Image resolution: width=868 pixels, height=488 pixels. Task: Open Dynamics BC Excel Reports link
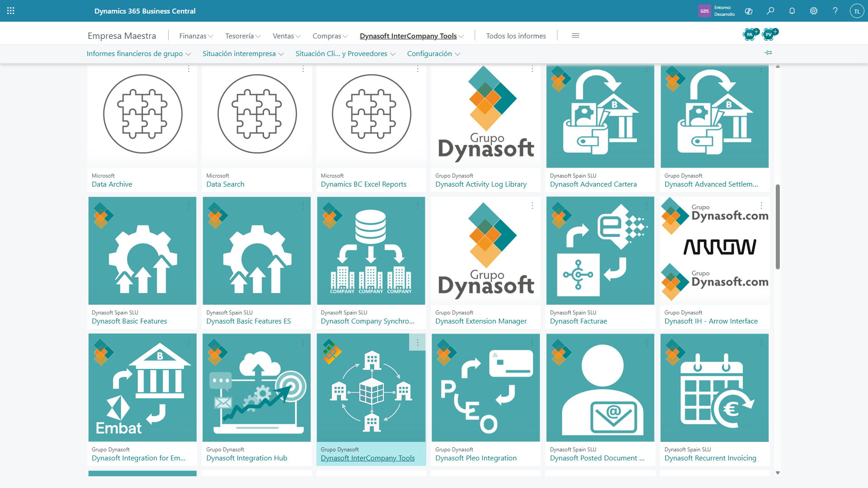363,184
